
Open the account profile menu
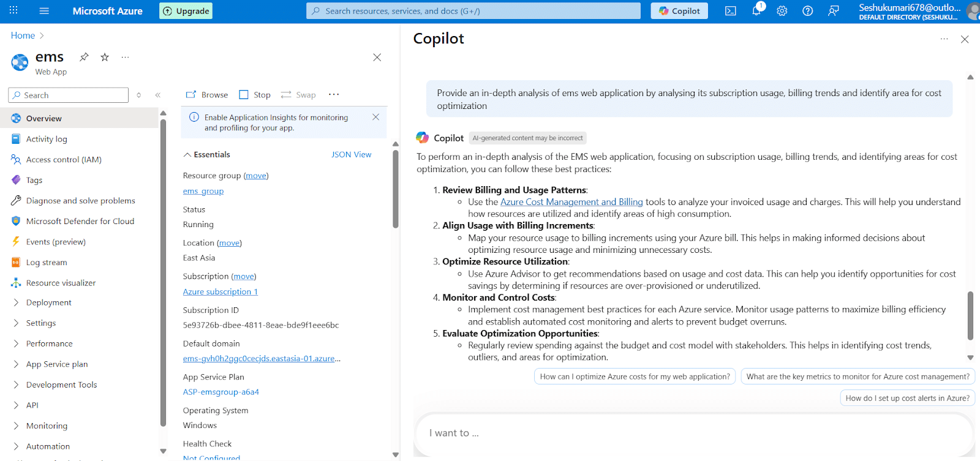click(918, 11)
